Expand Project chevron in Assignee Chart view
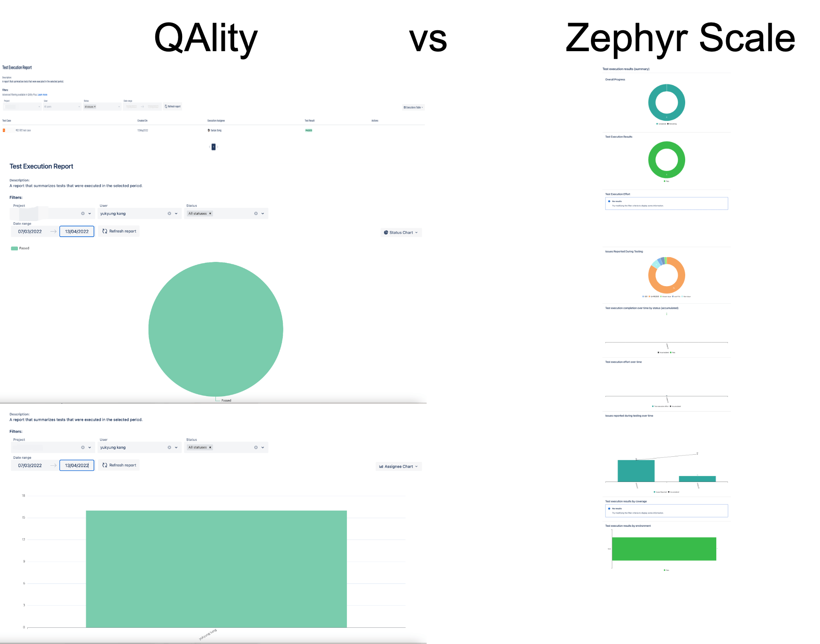The width and height of the screenshot is (820, 644). click(90, 447)
